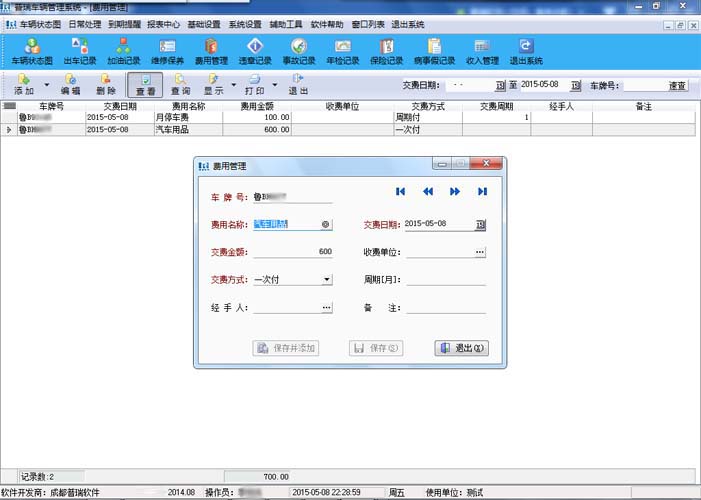The image size is (701, 500).
Task: Open the 交费方式 dropdown in dialog
Action: coord(327,280)
